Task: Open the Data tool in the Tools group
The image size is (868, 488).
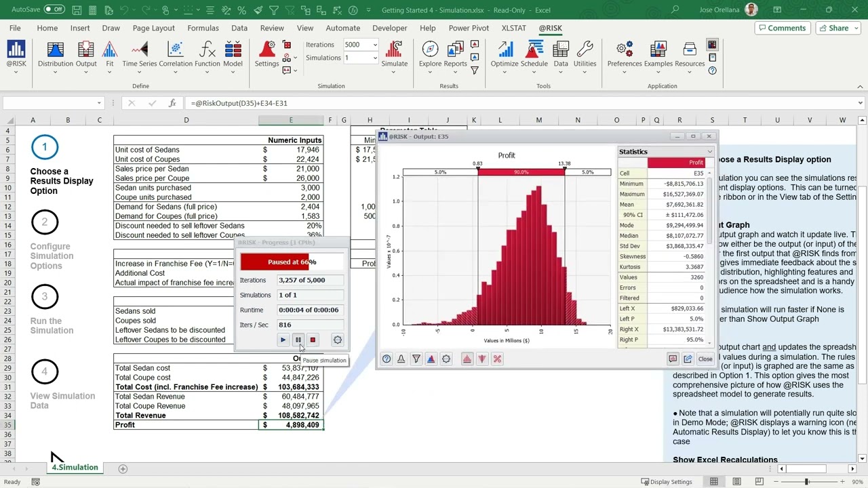Action: coord(561,56)
